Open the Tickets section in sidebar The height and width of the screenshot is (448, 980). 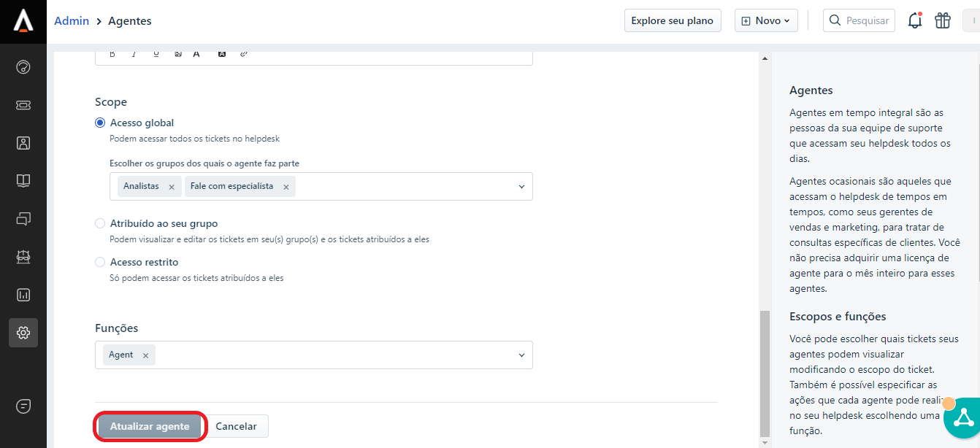tap(23, 105)
